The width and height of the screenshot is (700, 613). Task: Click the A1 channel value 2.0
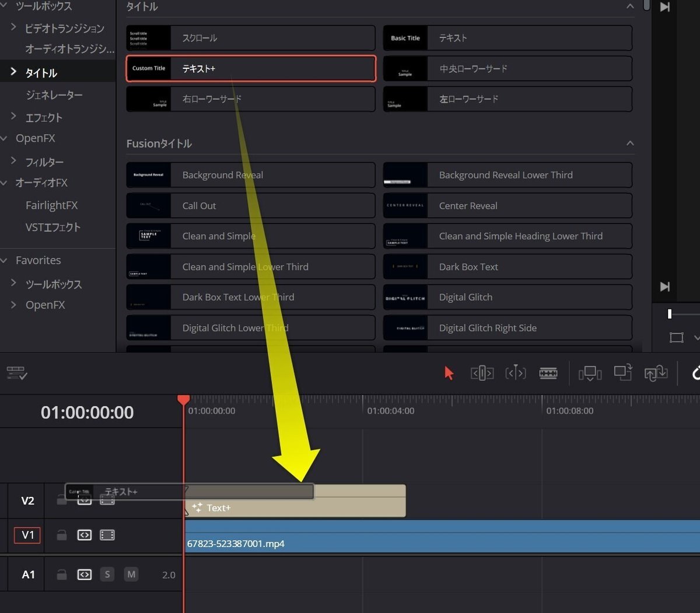tap(169, 575)
